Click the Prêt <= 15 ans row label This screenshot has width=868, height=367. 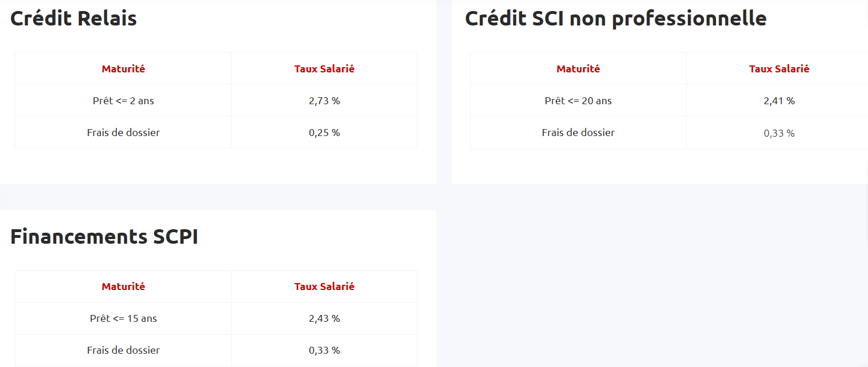coord(123,318)
